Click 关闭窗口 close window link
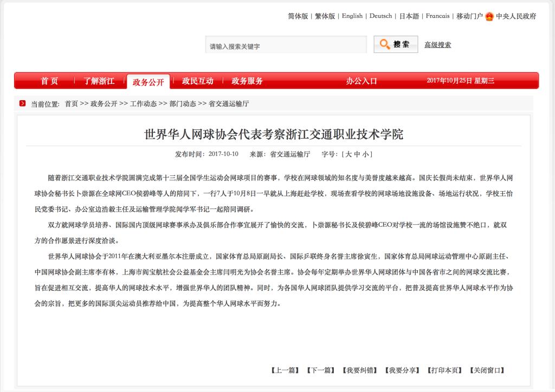 (x=487, y=370)
